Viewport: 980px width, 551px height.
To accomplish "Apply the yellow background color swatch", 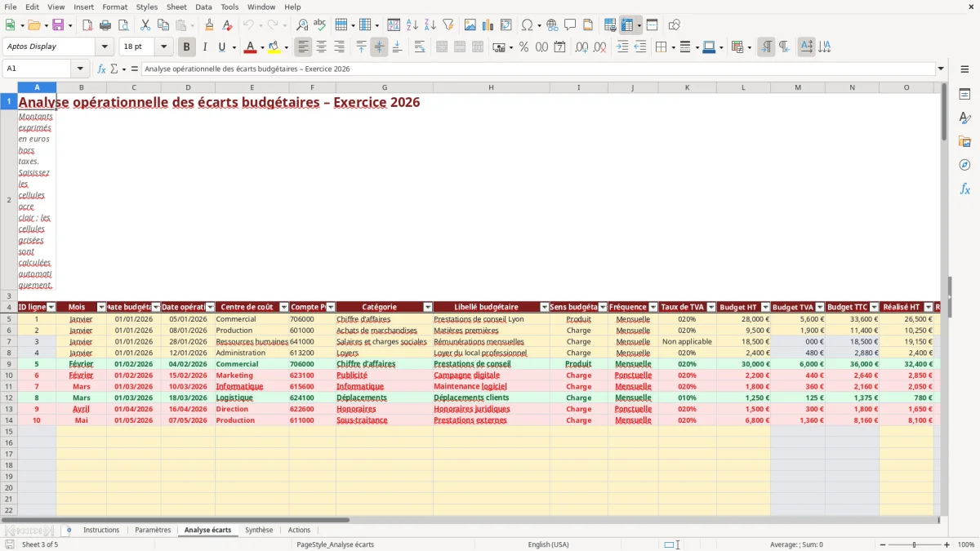I will click(274, 47).
